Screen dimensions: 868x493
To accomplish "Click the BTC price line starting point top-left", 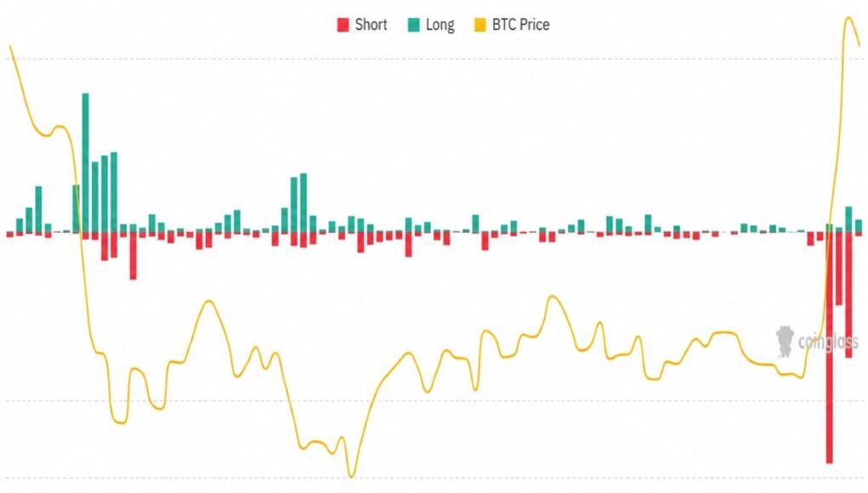I will pyautogui.click(x=10, y=48).
